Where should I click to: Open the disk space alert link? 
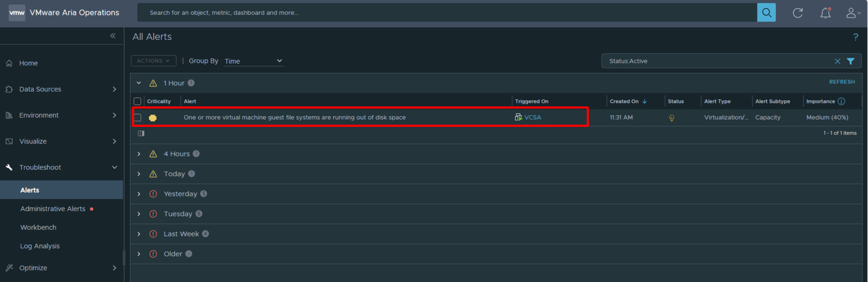[295, 117]
